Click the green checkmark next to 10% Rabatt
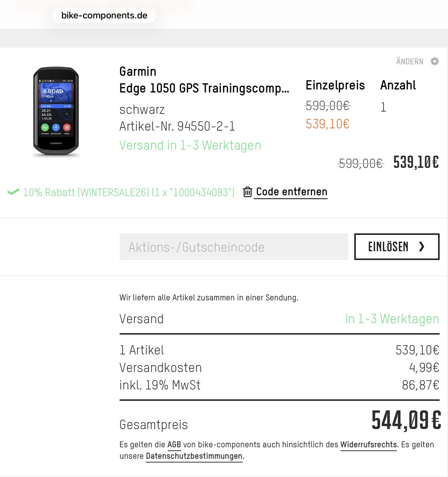Screen dimensions: 448x477 coord(13,192)
